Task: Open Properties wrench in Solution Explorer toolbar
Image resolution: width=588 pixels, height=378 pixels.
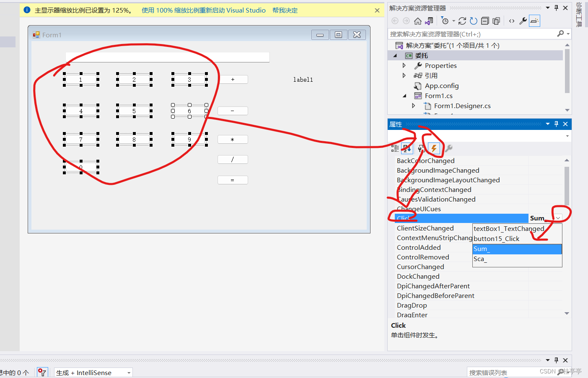Action: [523, 21]
